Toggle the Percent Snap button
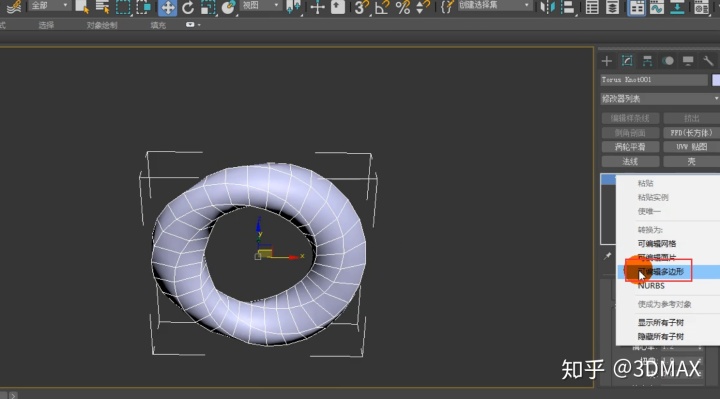Screen dimensions: 720x399 (403, 7)
